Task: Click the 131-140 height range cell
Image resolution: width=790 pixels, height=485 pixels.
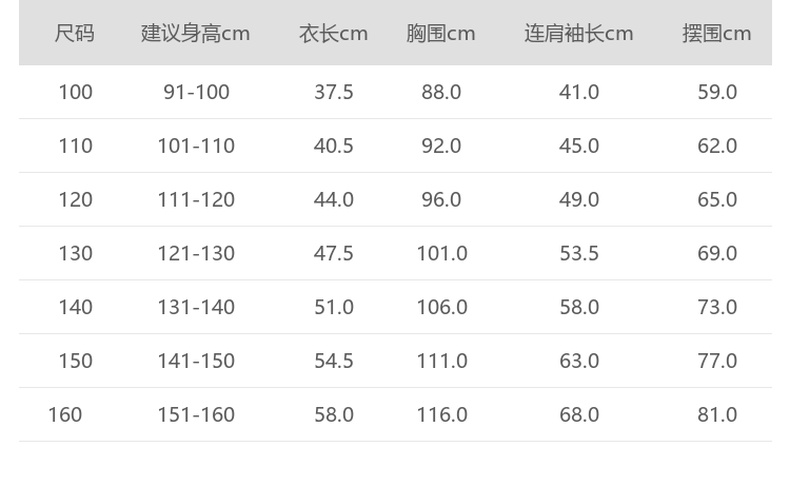Action: tap(196, 307)
